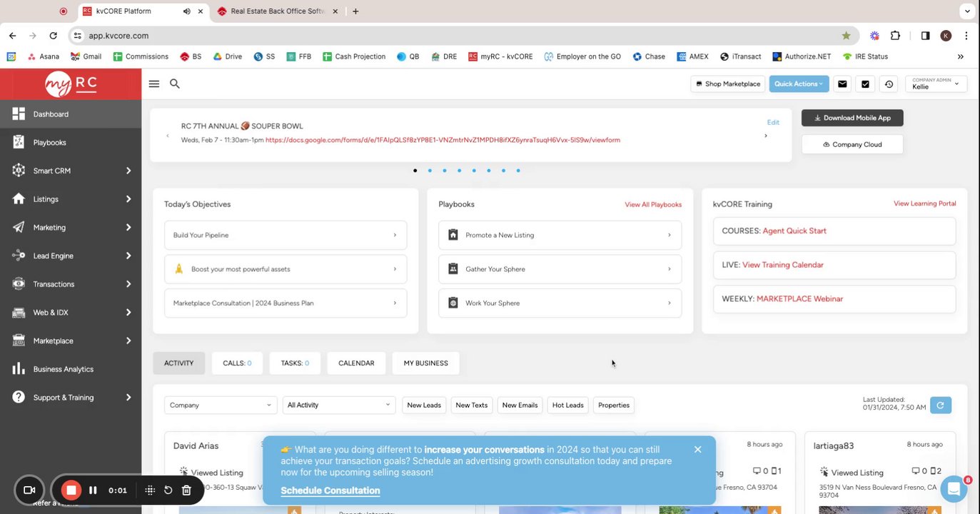The height and width of the screenshot is (514, 980).
Task: Open Promote a New Listing playbook
Action: click(560, 235)
